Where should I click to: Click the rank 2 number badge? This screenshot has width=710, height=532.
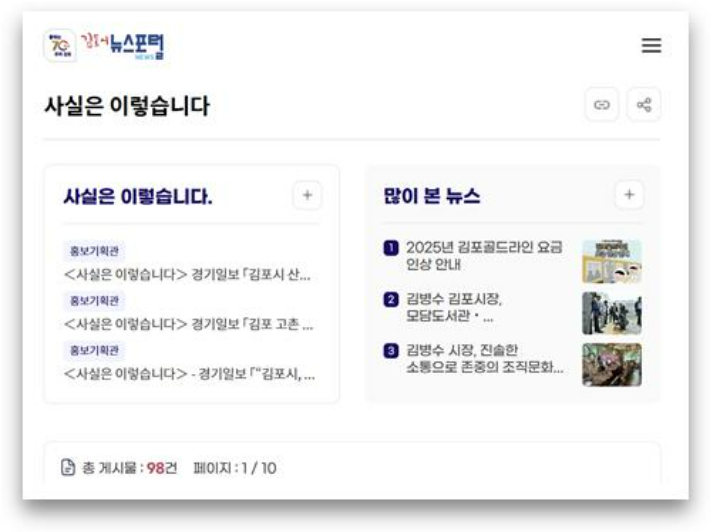pyautogui.click(x=391, y=299)
